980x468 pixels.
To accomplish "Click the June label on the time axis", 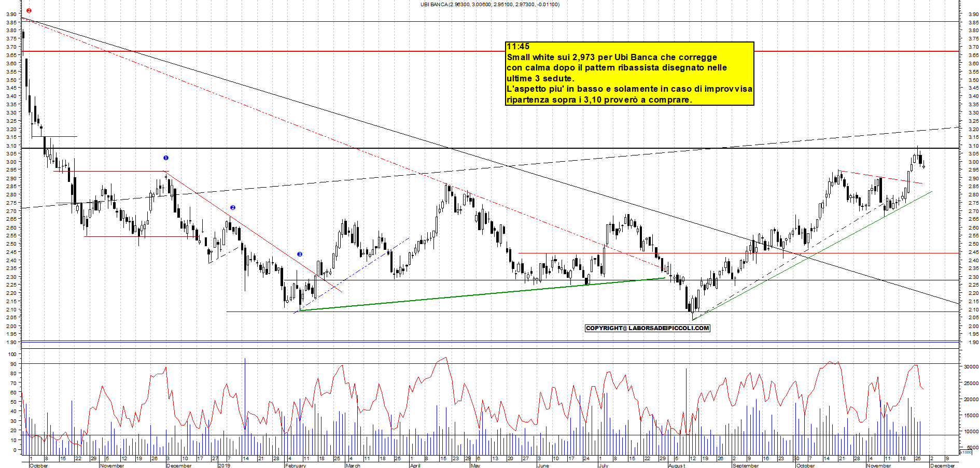I will pyautogui.click(x=543, y=465).
